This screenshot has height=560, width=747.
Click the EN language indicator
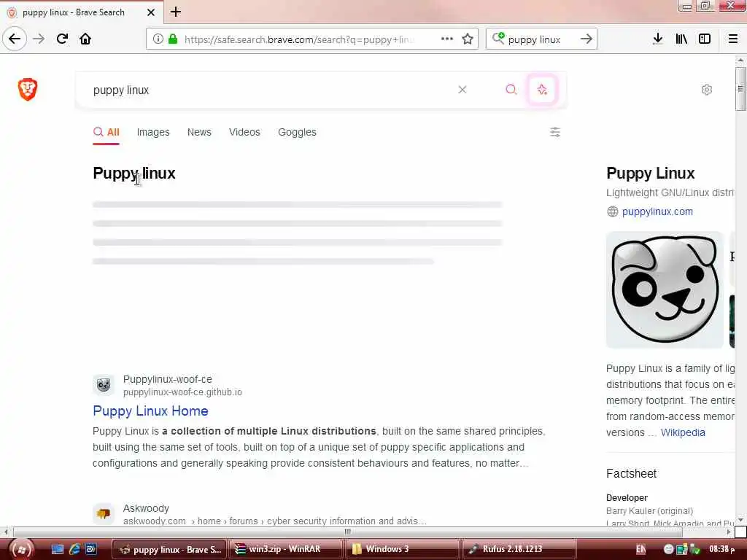(x=640, y=549)
